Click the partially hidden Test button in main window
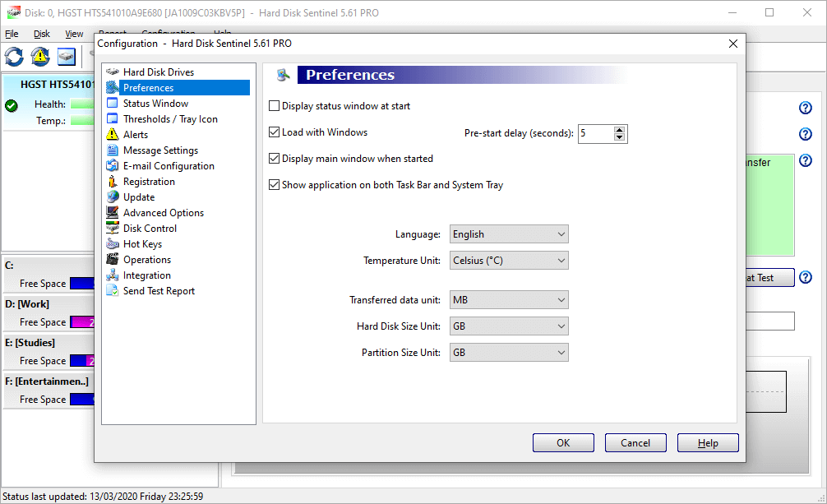 click(x=770, y=278)
